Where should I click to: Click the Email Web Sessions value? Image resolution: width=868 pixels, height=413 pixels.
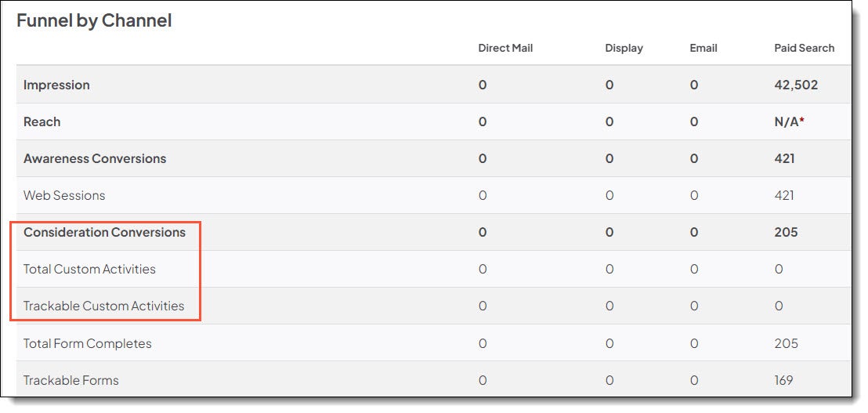tap(694, 195)
